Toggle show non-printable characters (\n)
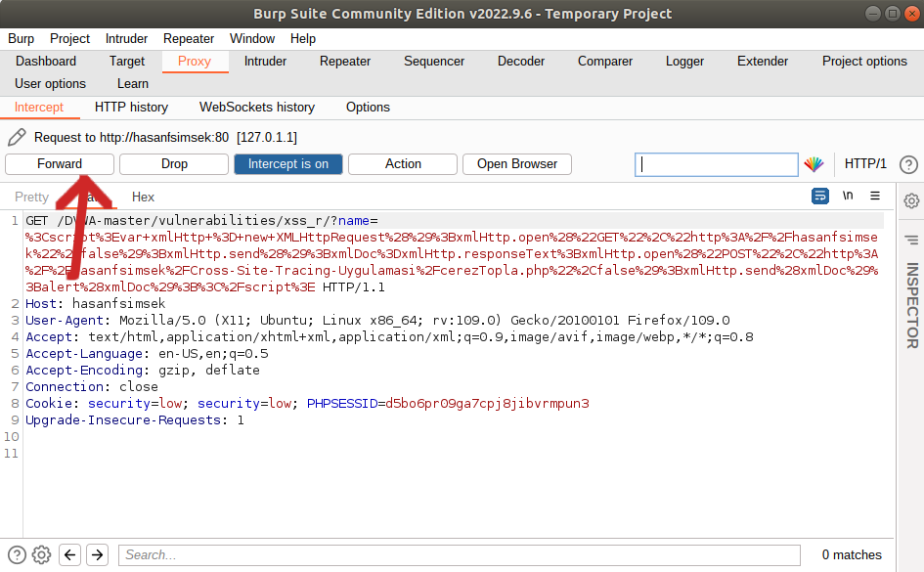The width and height of the screenshot is (924, 572). point(848,196)
